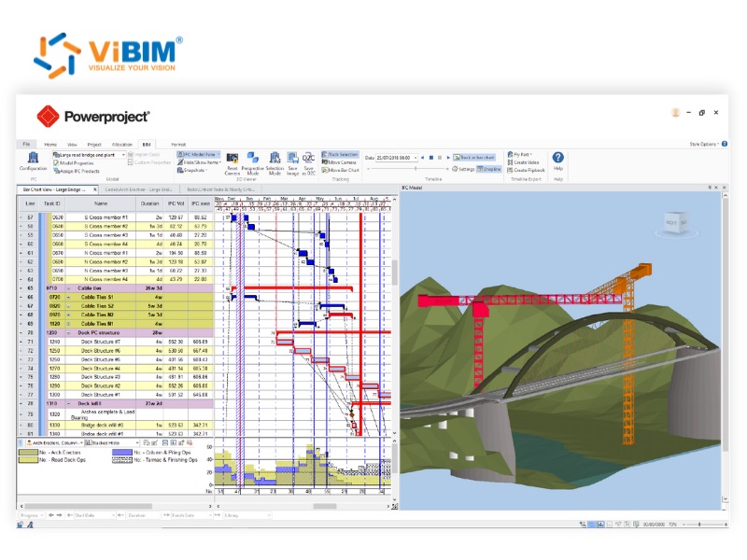Pin the IFC Model pane
This screenshot has height=560, width=747.
tap(710, 188)
